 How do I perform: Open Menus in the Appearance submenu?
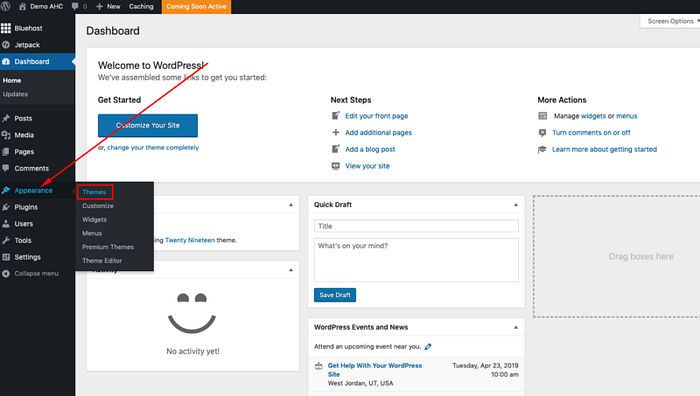click(x=92, y=233)
